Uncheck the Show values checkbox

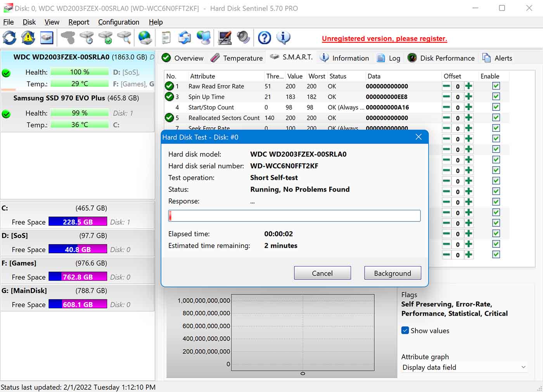tap(405, 330)
